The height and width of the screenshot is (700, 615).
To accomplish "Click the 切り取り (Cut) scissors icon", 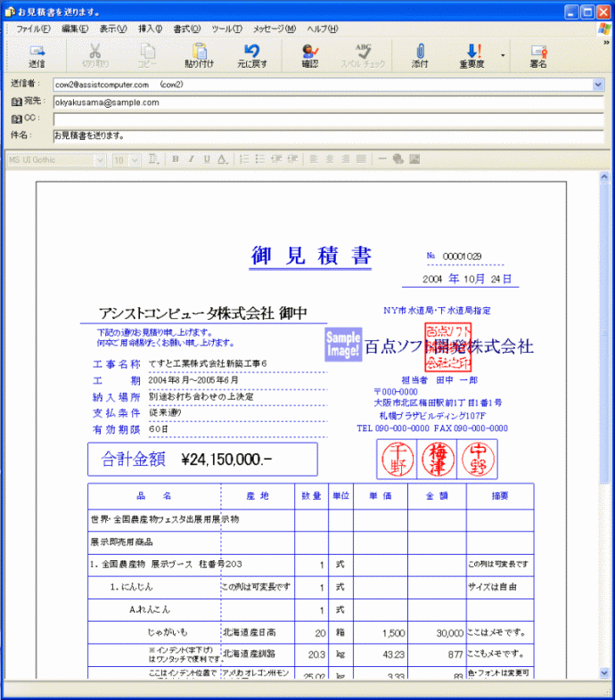I will tap(94, 51).
